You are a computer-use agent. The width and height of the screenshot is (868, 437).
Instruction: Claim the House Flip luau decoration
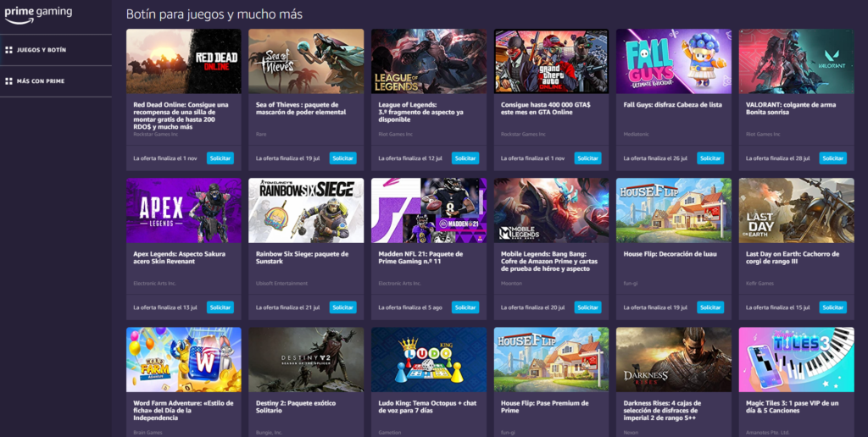tap(710, 307)
